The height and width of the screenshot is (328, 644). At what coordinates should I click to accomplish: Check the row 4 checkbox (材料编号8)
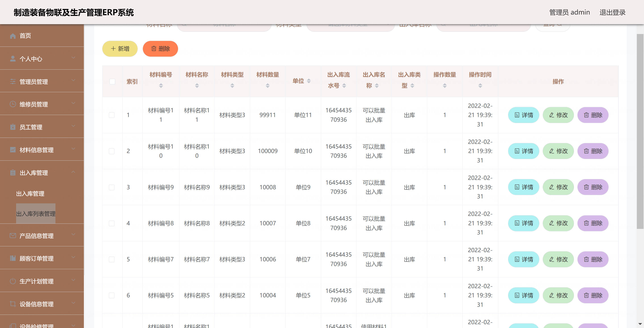point(112,223)
